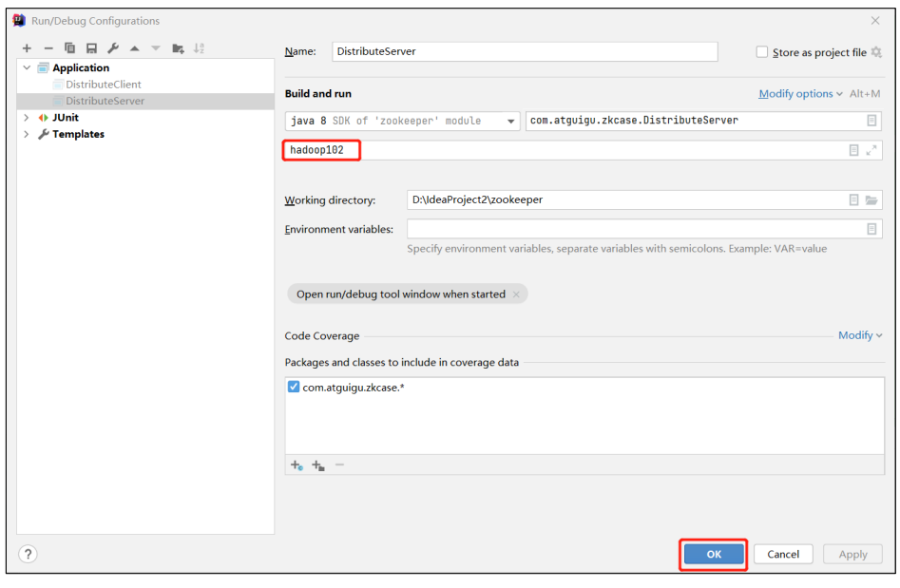900x588 pixels.
Task: Move configuration down with the arrow icon
Action: [x=156, y=48]
